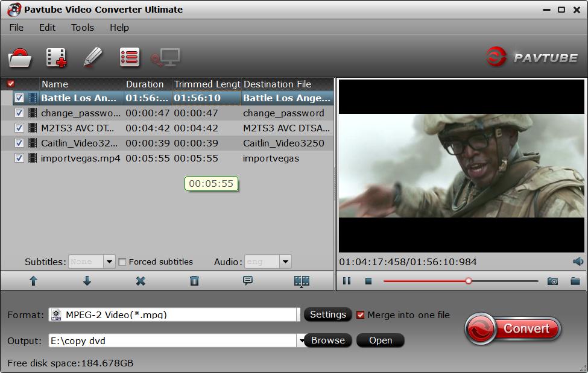Click the film icon beside change_password
The height and width of the screenshot is (373, 588).
[x=33, y=113]
